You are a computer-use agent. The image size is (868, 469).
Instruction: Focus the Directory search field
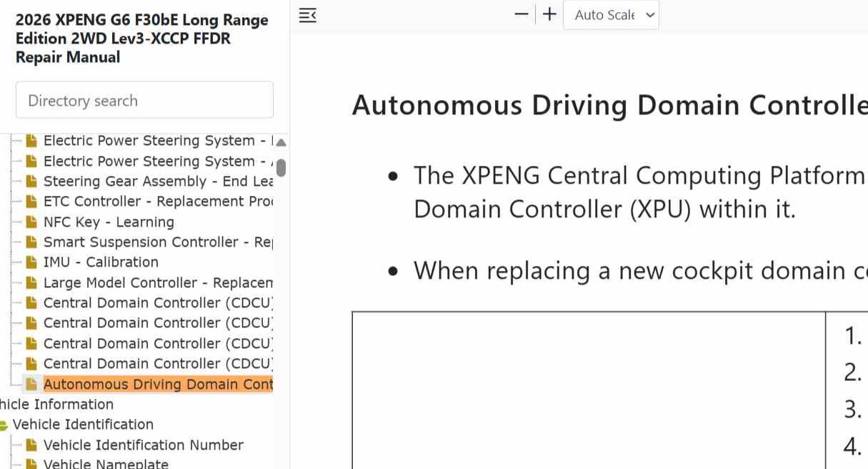point(144,100)
